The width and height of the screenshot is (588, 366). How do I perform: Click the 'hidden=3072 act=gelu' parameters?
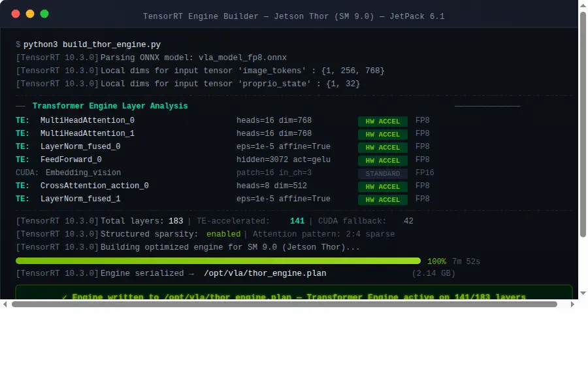coord(284,159)
